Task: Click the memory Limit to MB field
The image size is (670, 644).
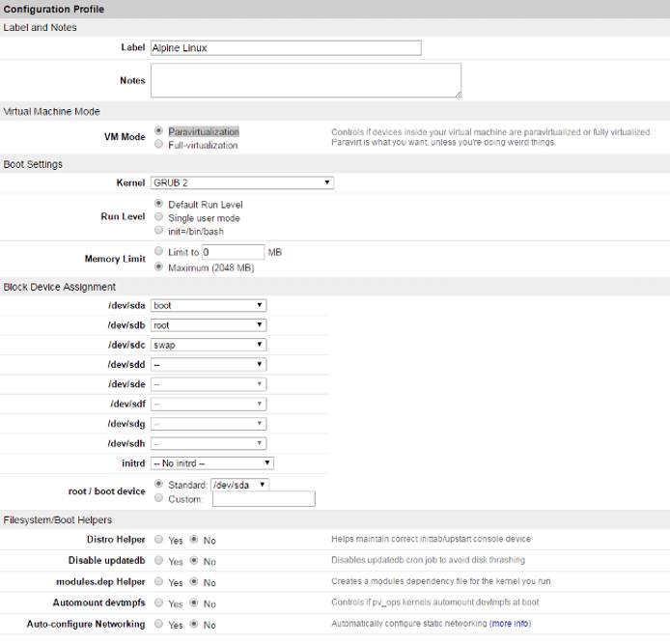Action: [x=234, y=252]
